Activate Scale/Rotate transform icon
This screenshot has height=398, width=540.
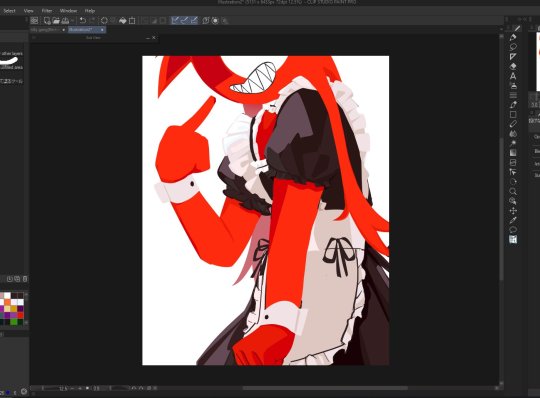(132, 21)
